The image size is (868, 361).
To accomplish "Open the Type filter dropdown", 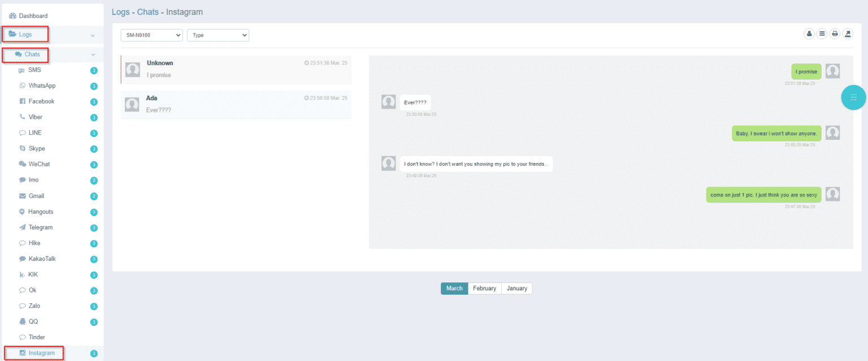I will pos(218,35).
